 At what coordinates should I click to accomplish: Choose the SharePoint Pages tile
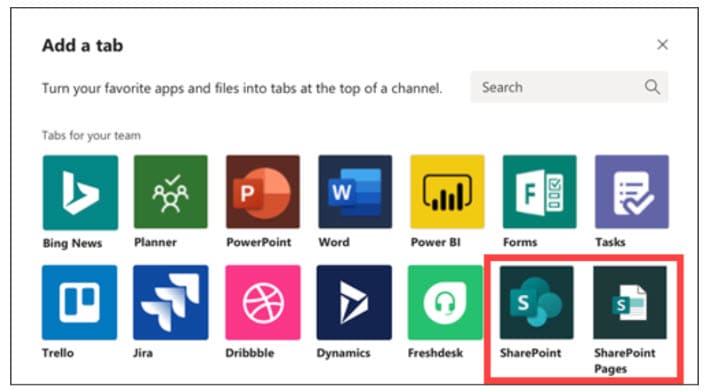coord(630,302)
